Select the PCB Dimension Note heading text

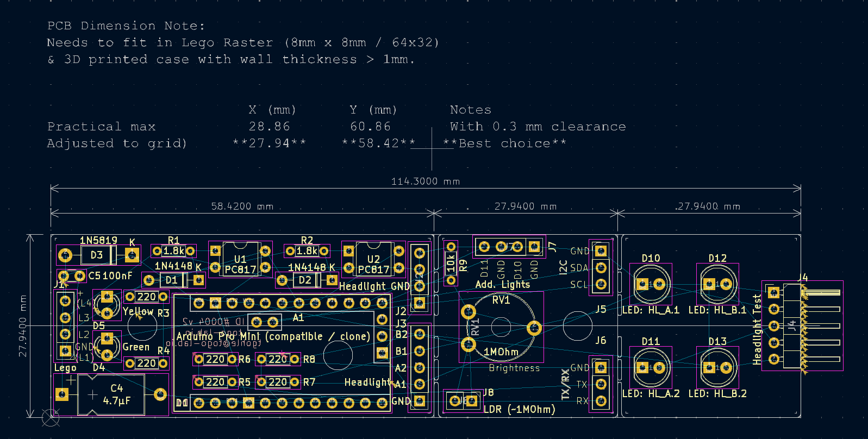126,26
